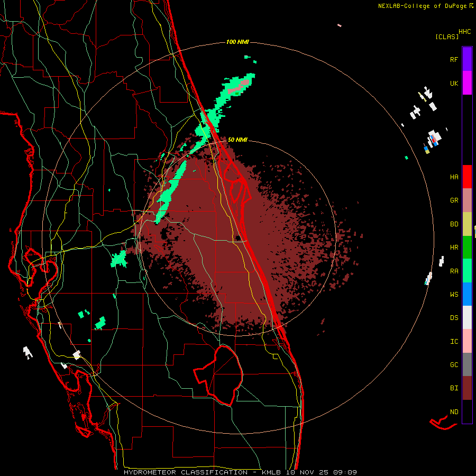Click the GC legend label

(454, 365)
